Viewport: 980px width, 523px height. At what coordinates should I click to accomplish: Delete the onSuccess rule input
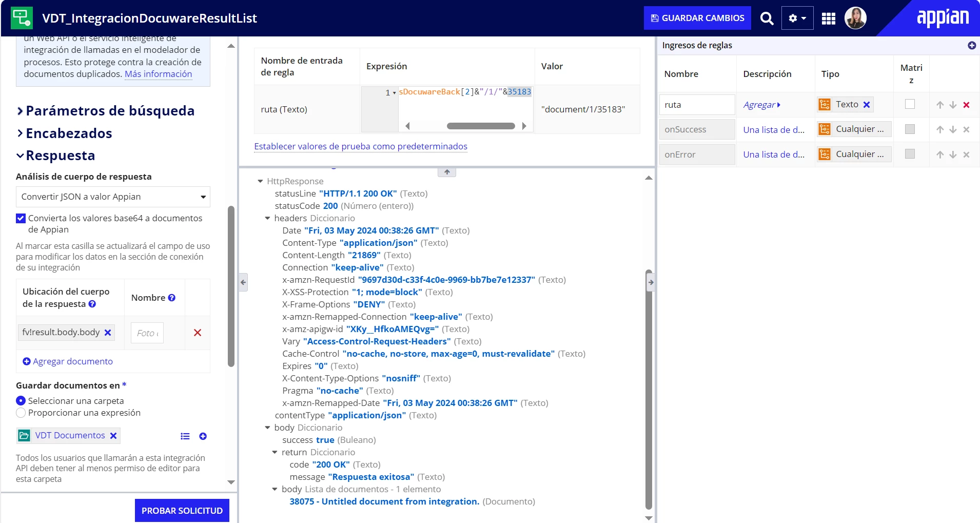point(966,129)
